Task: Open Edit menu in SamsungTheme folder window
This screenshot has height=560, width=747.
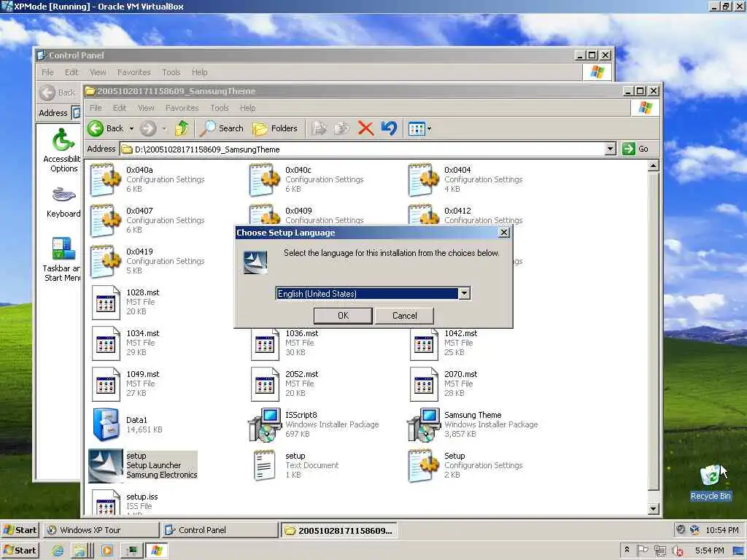Action: pyautogui.click(x=120, y=108)
